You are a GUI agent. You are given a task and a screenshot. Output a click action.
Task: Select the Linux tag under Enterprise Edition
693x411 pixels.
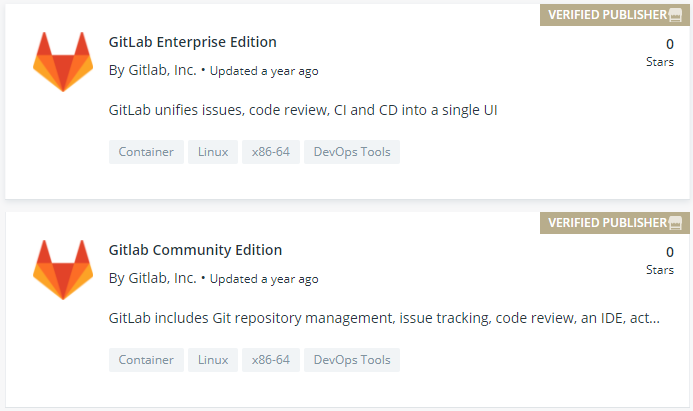click(x=213, y=152)
